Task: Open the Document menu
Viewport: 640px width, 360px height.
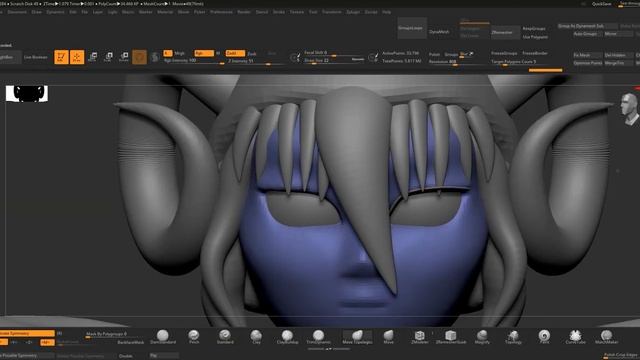Action: coord(17,12)
